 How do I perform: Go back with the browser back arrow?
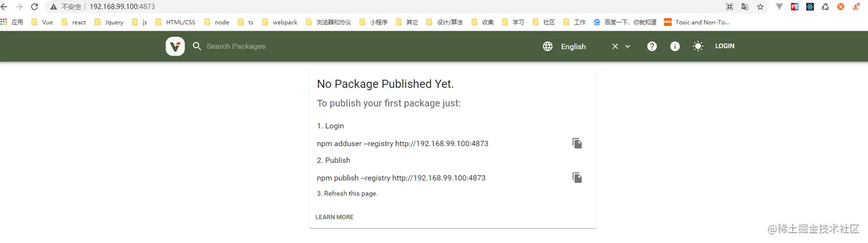[x=5, y=7]
